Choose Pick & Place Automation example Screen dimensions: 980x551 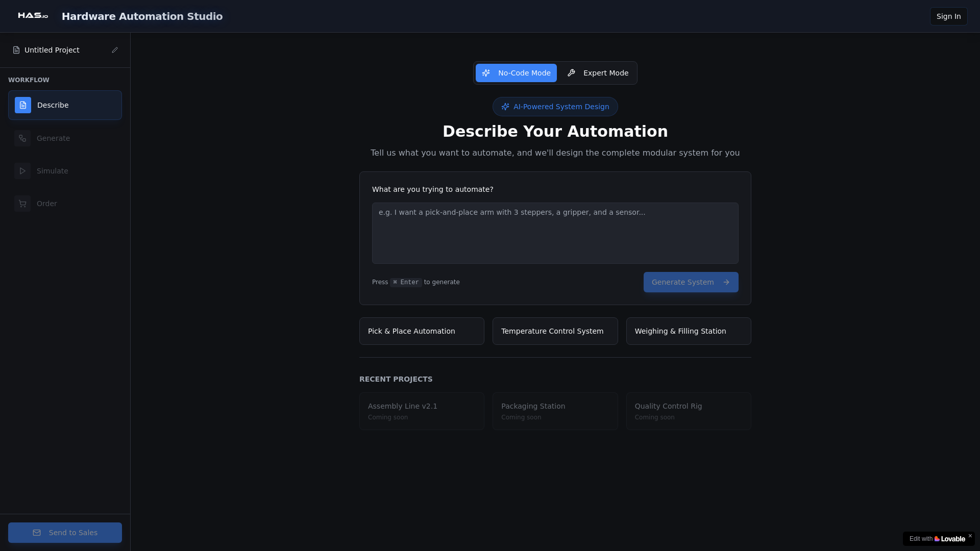422,331
